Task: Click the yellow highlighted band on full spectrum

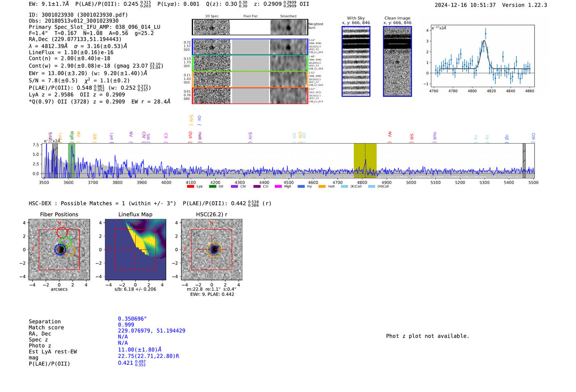Action: pos(365,161)
